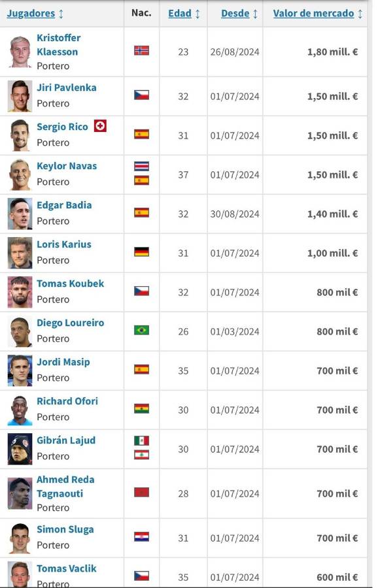
Task: Click Sergio Rico's red injury cross icon
Action: tap(100, 127)
